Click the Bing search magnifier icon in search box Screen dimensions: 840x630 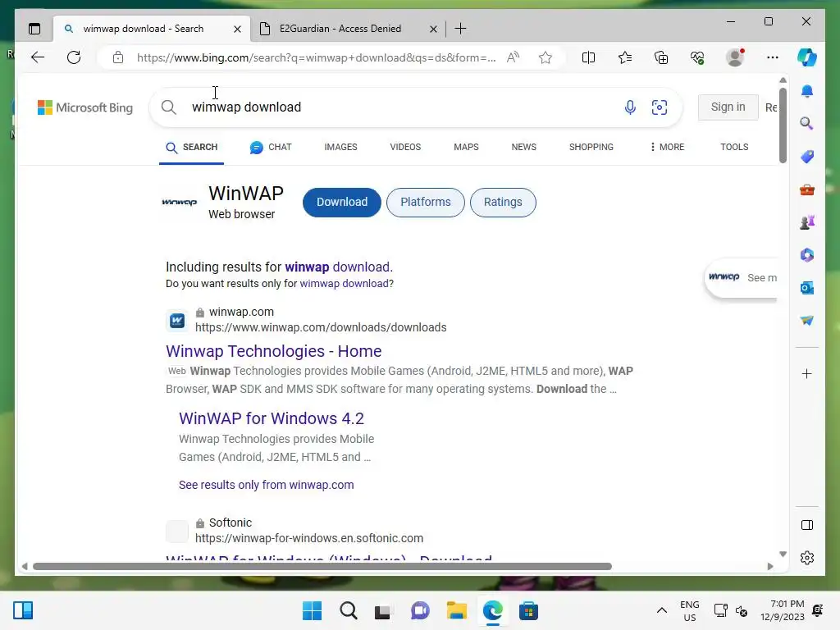click(x=169, y=107)
